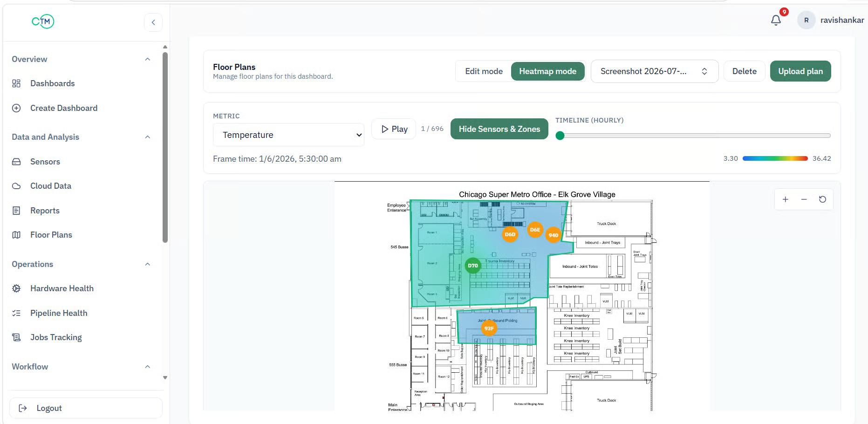Collapse the Data and Analysis section

pos(148,137)
